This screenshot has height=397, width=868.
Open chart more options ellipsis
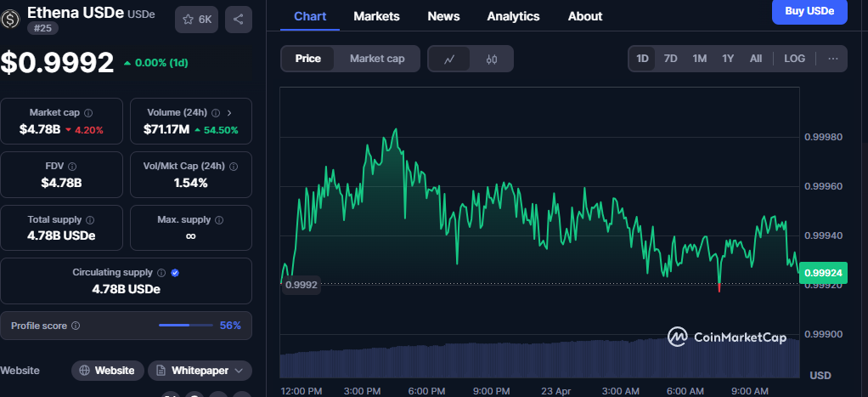click(833, 59)
